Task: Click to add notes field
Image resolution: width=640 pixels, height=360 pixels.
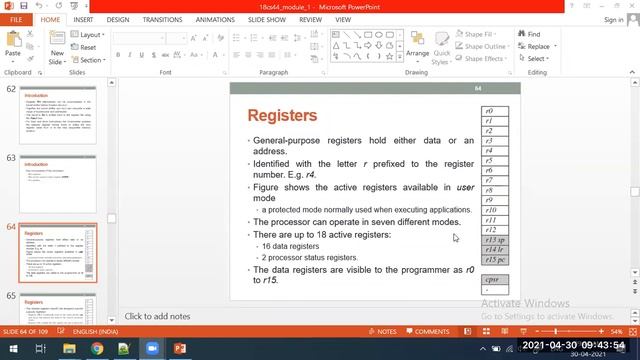Action: pos(157,316)
